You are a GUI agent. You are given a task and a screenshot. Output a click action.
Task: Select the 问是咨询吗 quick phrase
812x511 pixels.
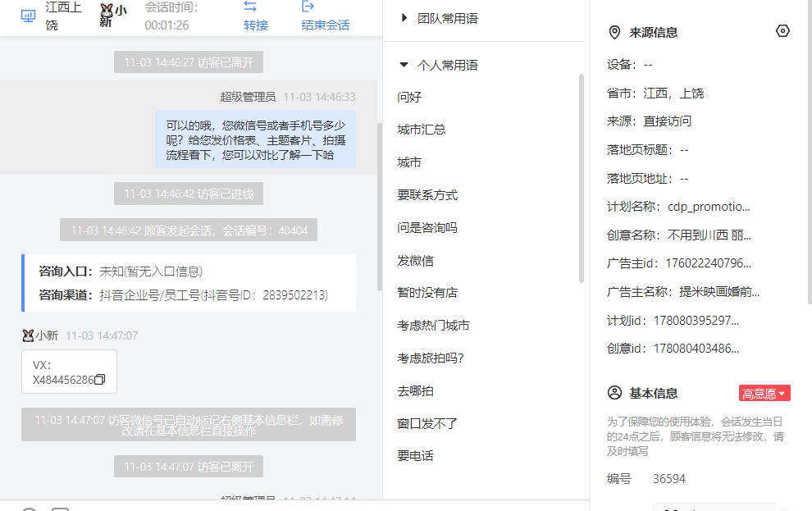427,228
